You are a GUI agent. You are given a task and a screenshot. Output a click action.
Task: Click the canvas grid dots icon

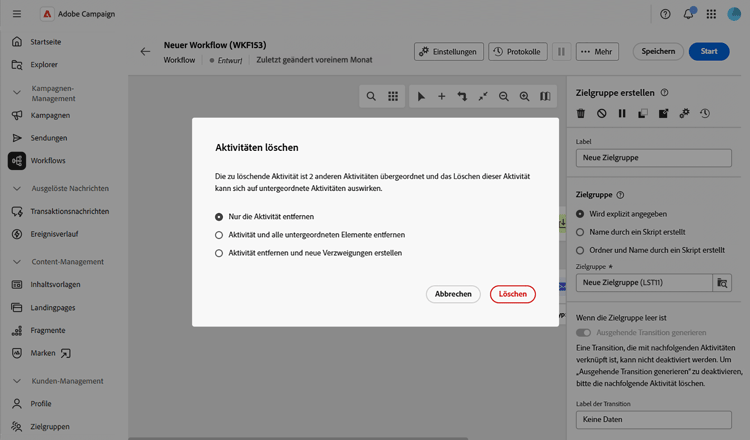[393, 96]
